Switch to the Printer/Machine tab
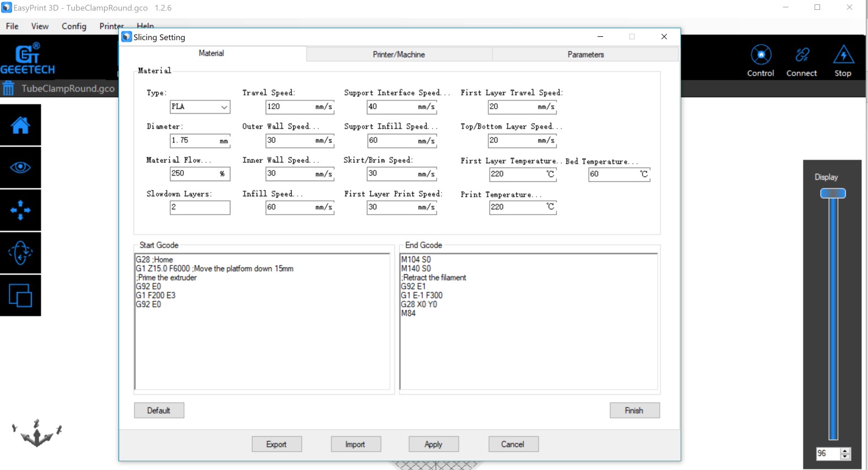 399,54
